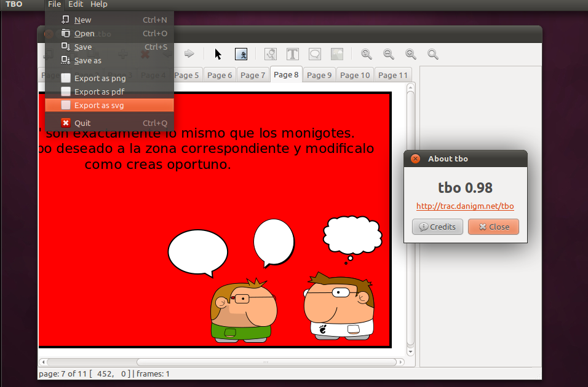Viewport: 588px width, 387px height.
Task: Open the pixmap image tool
Action: (336, 54)
